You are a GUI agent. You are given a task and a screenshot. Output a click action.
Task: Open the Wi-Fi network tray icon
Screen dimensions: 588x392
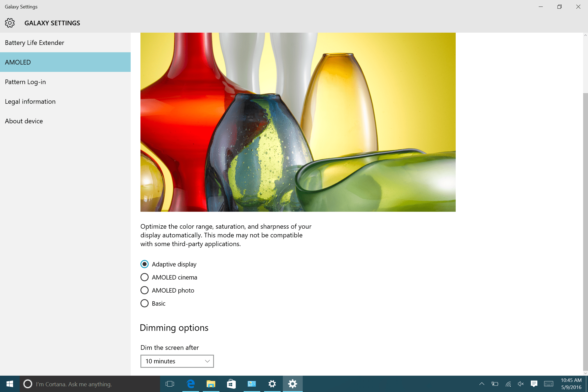[508, 384]
